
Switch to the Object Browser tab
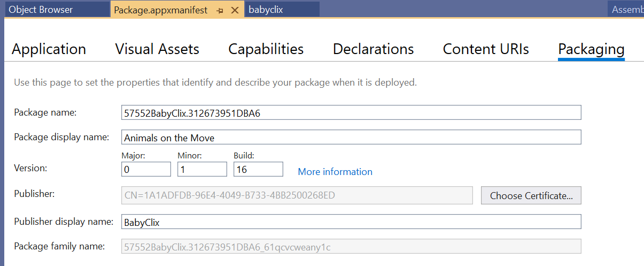click(x=57, y=10)
